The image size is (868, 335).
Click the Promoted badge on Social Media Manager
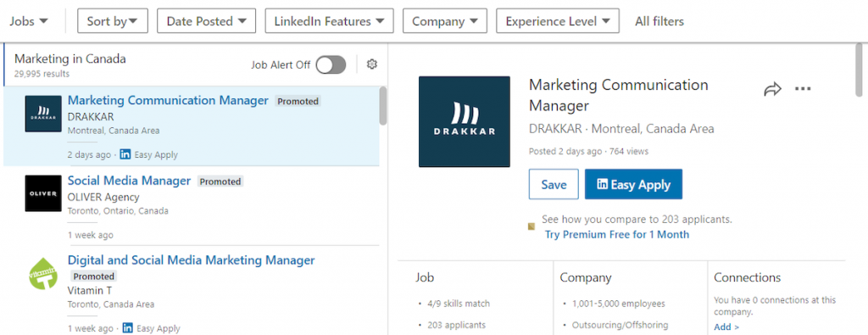coord(220,181)
